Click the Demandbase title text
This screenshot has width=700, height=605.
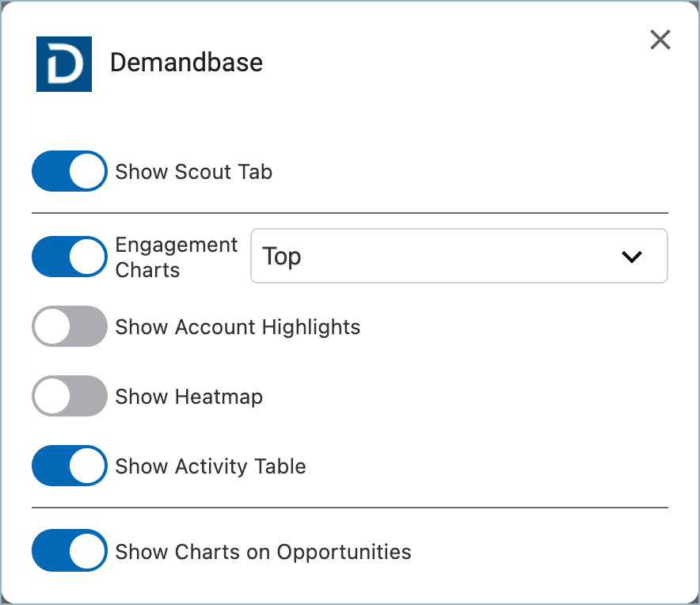pyautogui.click(x=187, y=63)
